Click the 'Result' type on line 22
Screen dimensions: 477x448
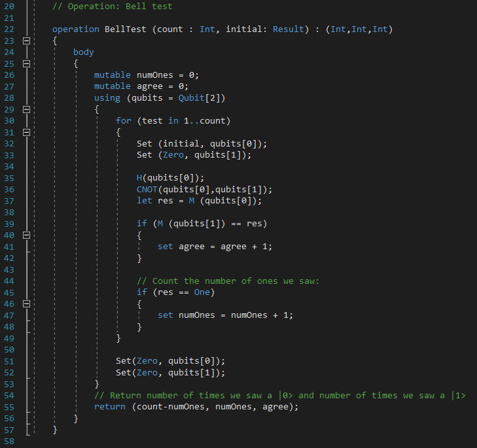pos(288,29)
